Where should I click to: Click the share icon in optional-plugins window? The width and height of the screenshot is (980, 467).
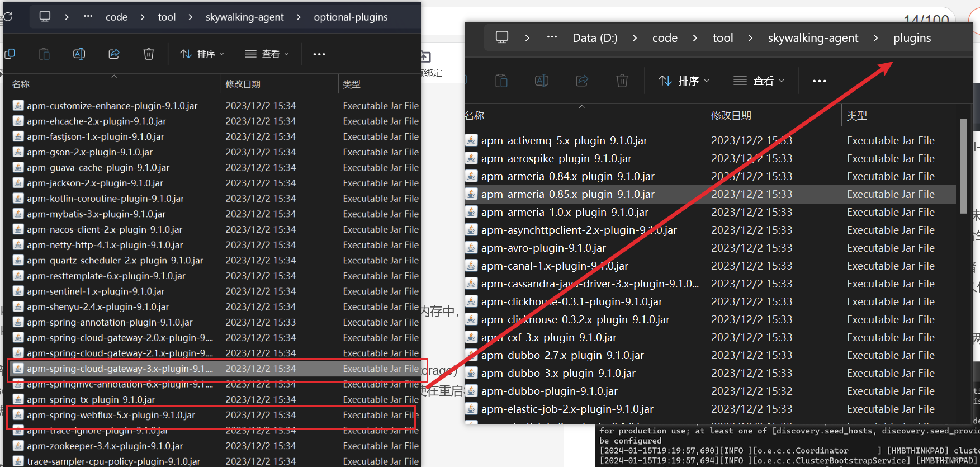coord(114,54)
